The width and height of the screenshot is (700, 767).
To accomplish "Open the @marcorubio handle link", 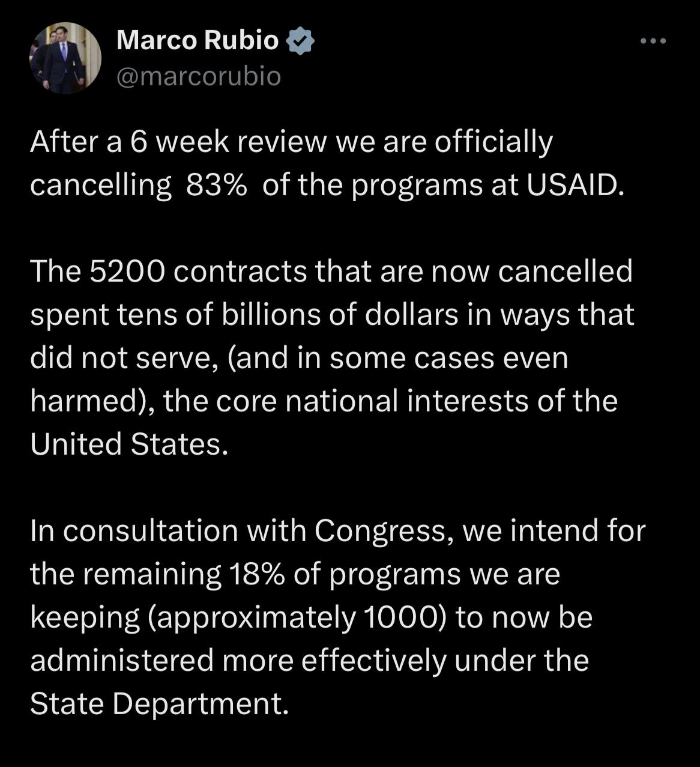I will click(198, 76).
